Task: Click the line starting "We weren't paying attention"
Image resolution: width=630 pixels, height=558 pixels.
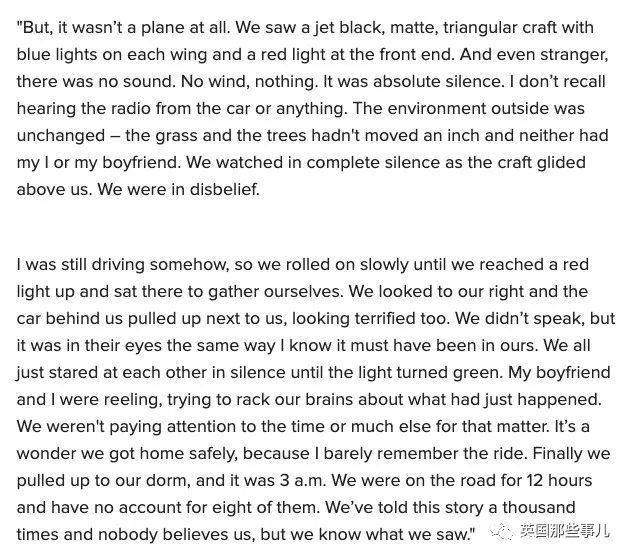Action: pos(300,424)
